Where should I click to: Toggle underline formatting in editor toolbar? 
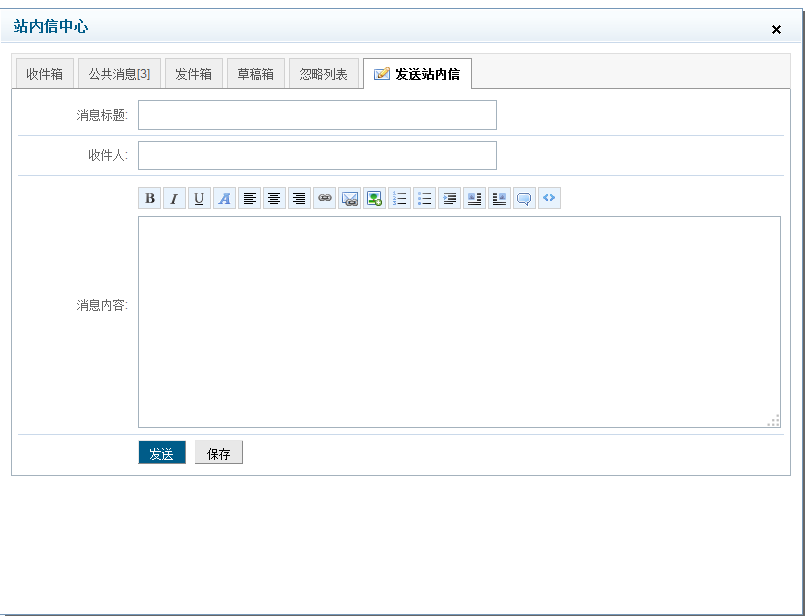(199, 198)
